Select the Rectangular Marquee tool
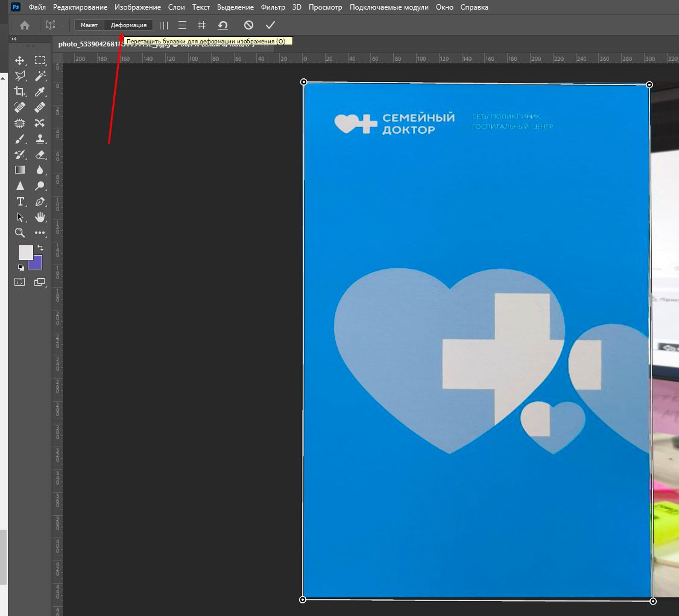Screen dimensions: 679x616 40,60
